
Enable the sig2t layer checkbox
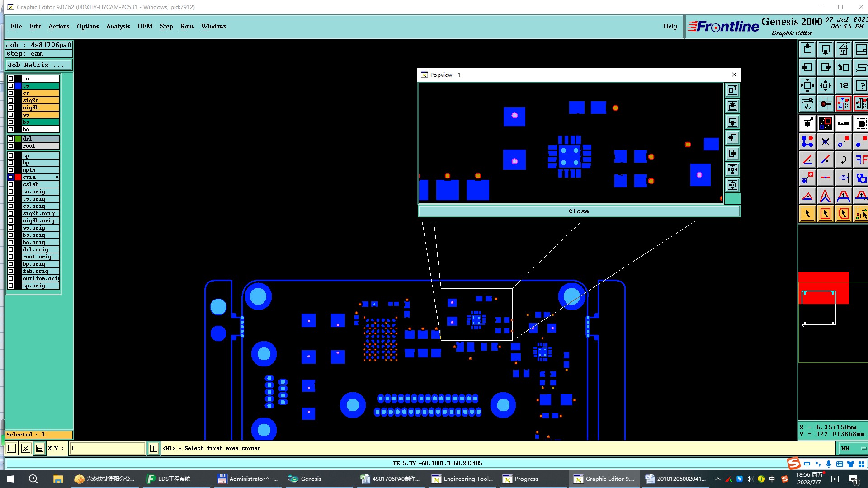pyautogui.click(x=11, y=100)
